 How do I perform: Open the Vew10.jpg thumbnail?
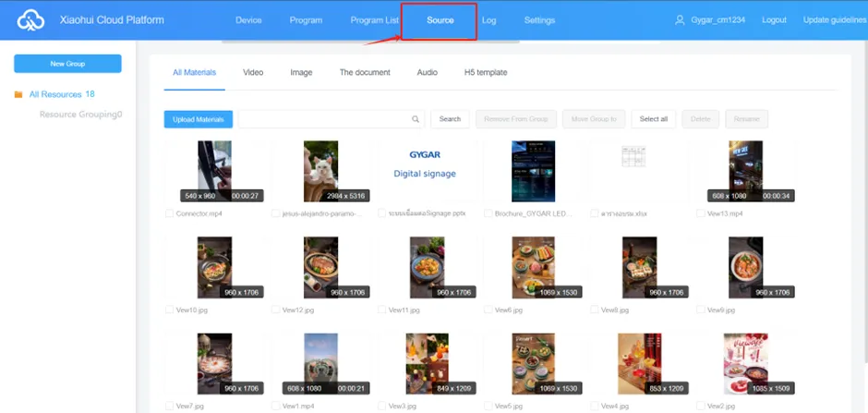pyautogui.click(x=215, y=268)
